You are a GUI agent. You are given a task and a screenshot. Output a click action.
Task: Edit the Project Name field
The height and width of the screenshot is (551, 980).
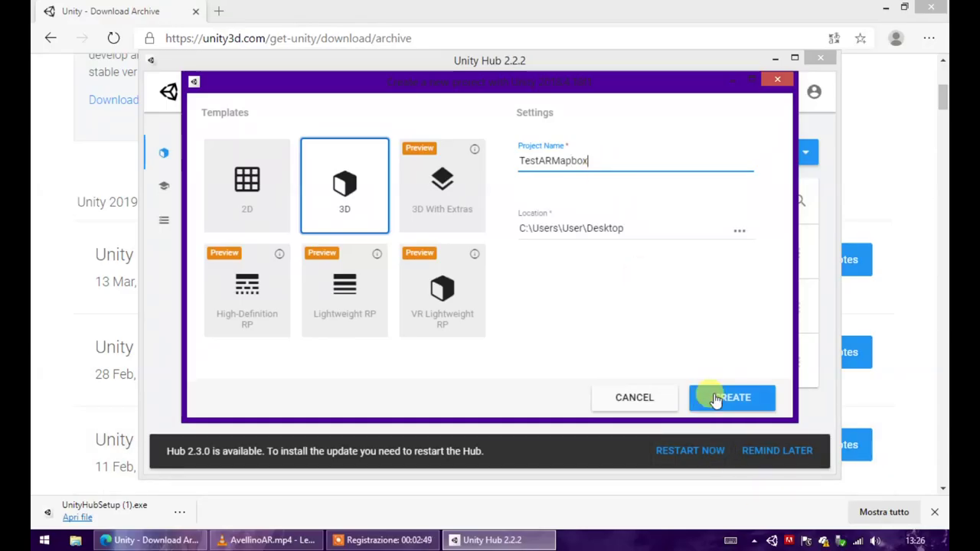[x=635, y=161]
